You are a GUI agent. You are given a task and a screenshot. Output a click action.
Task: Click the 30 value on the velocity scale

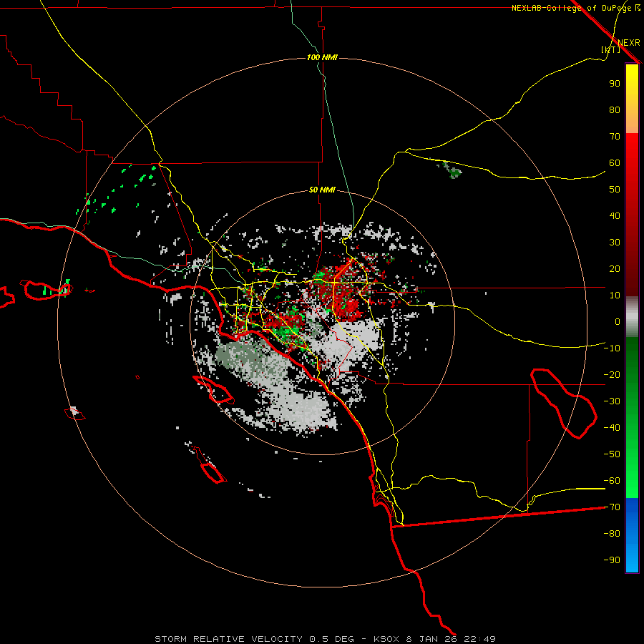615,243
